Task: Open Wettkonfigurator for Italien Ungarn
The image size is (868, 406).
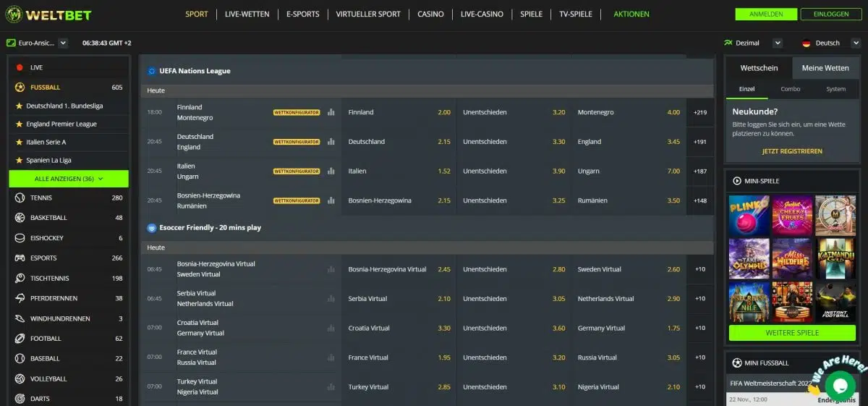Action: pyautogui.click(x=297, y=172)
